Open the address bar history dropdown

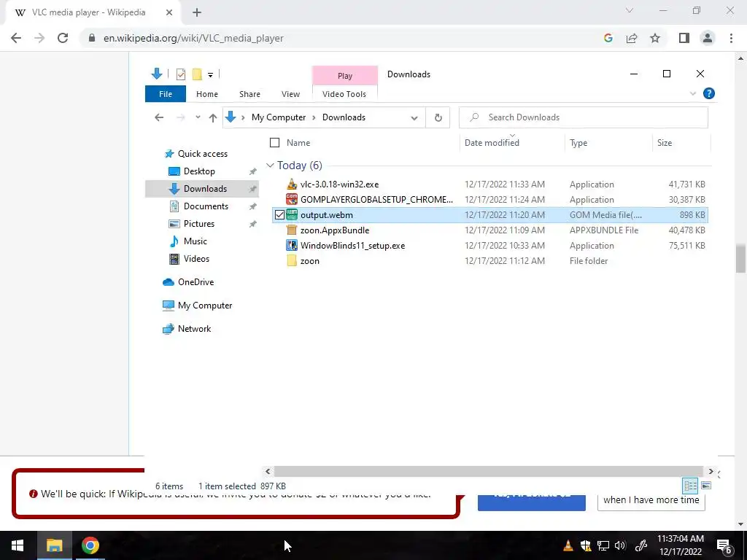tap(414, 117)
